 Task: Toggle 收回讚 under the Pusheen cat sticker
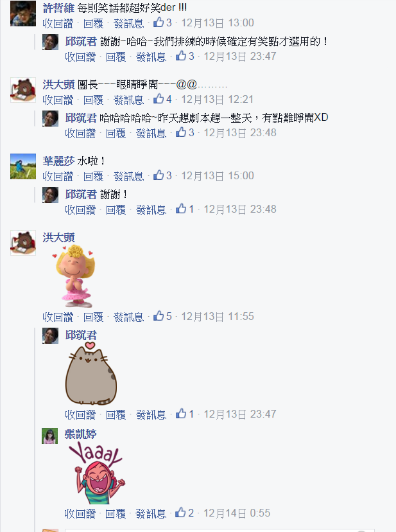tap(80, 414)
